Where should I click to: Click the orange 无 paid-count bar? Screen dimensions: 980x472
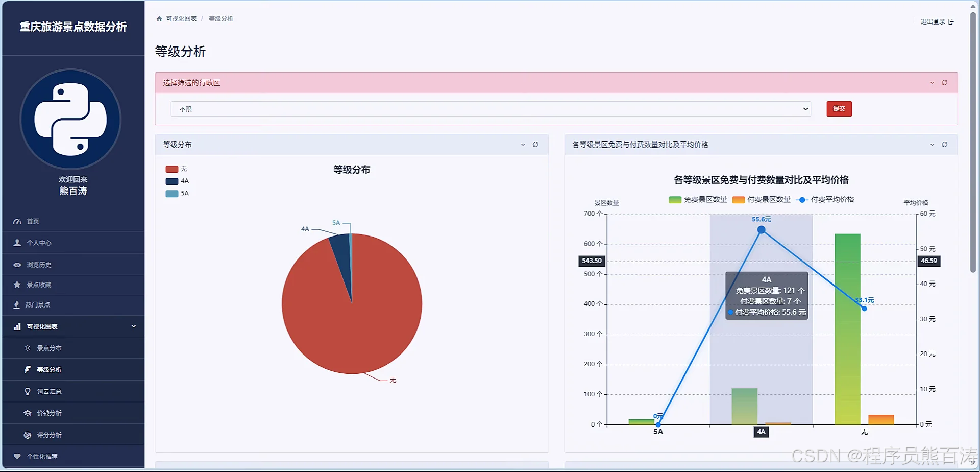881,420
